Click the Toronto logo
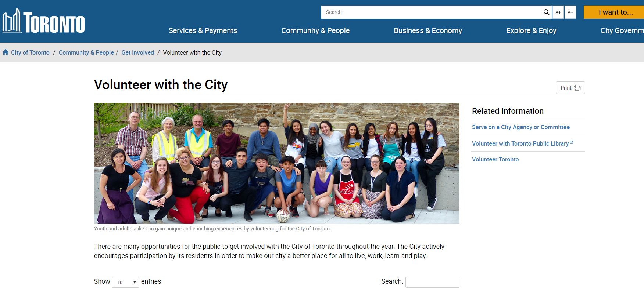 [x=43, y=21]
